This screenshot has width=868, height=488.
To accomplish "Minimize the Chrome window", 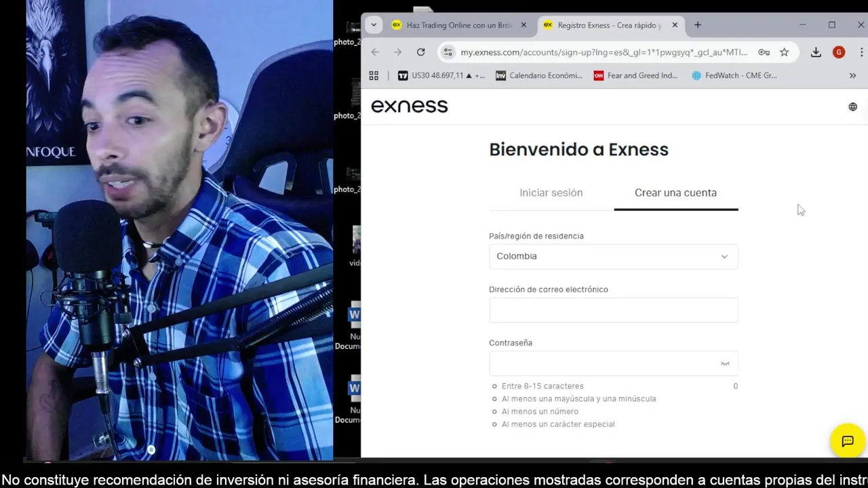I will point(803,25).
